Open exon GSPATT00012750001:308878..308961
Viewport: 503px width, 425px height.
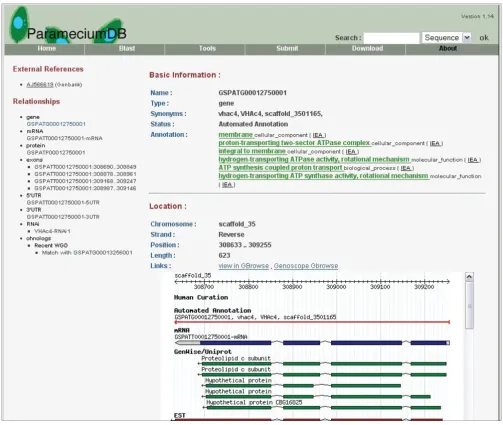click(x=85, y=174)
